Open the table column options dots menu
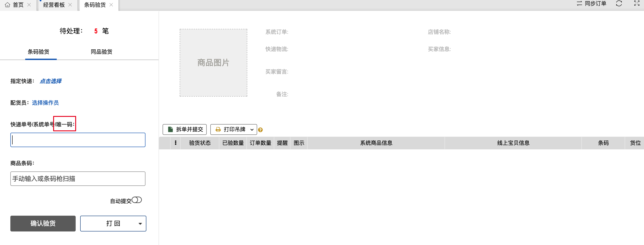 pos(175,143)
